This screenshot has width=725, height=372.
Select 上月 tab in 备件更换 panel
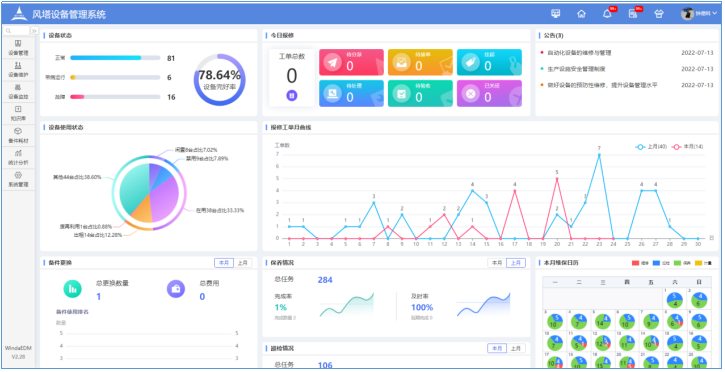243,262
